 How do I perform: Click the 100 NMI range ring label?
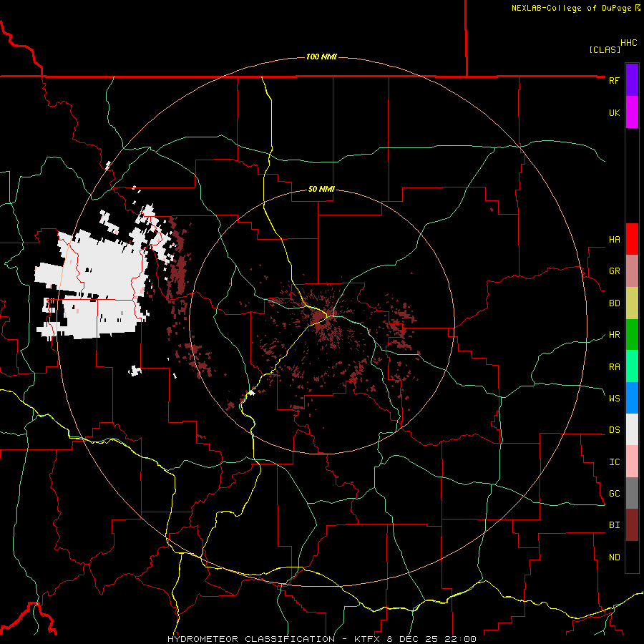point(321,57)
